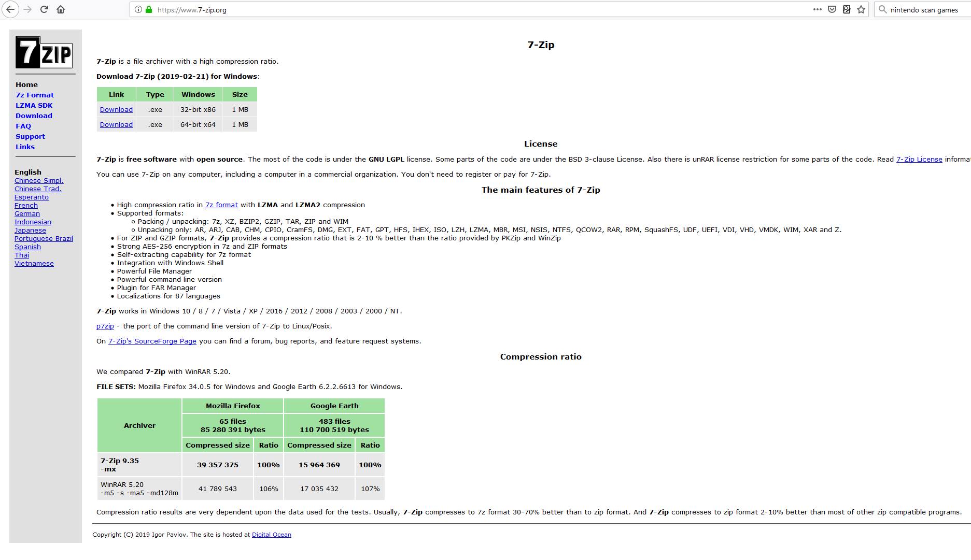Open the Links sidebar entry
Viewport: 971px width, 560px height.
pos(25,147)
